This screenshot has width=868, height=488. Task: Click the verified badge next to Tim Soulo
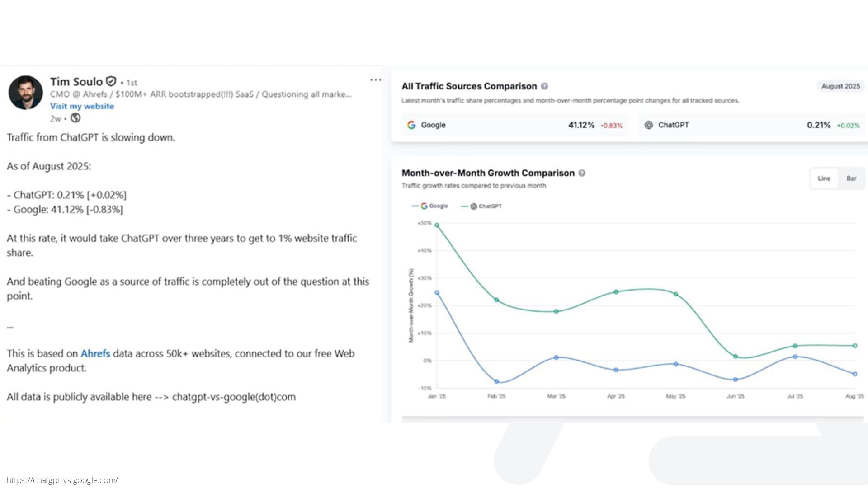point(111,81)
